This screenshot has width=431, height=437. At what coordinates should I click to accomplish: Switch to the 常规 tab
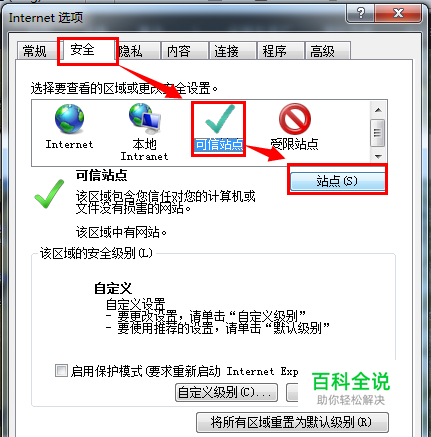35,51
